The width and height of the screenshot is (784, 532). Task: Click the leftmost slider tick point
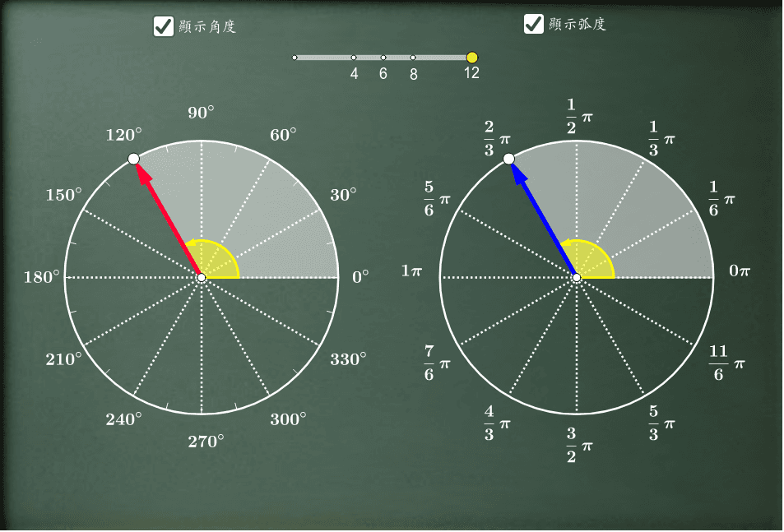coord(295,58)
